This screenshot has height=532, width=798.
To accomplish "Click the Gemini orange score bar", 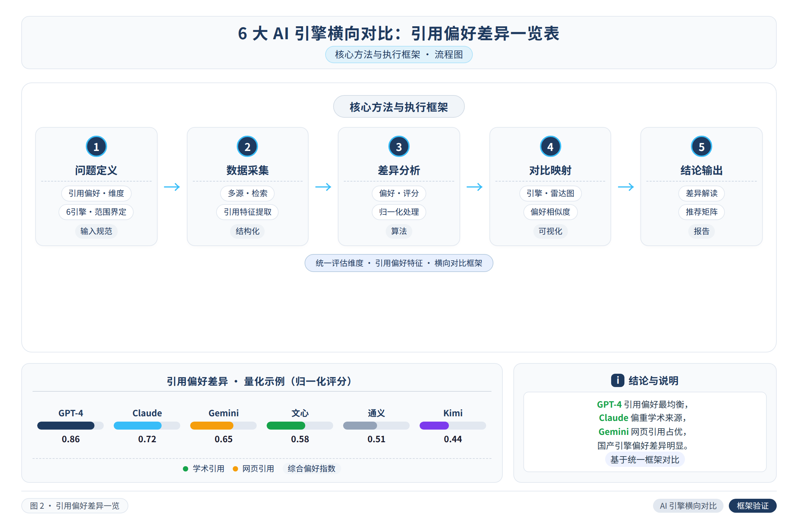I will tap(223, 426).
